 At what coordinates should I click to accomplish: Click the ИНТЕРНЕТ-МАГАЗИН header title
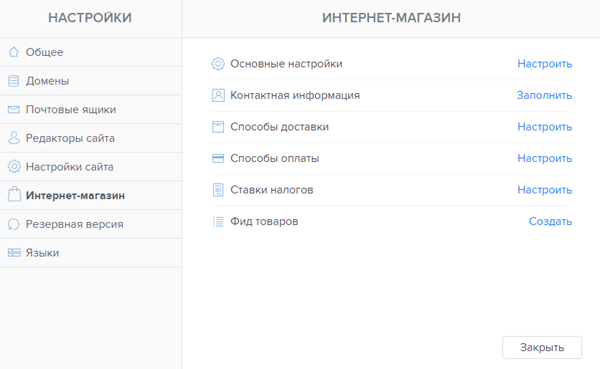(391, 18)
